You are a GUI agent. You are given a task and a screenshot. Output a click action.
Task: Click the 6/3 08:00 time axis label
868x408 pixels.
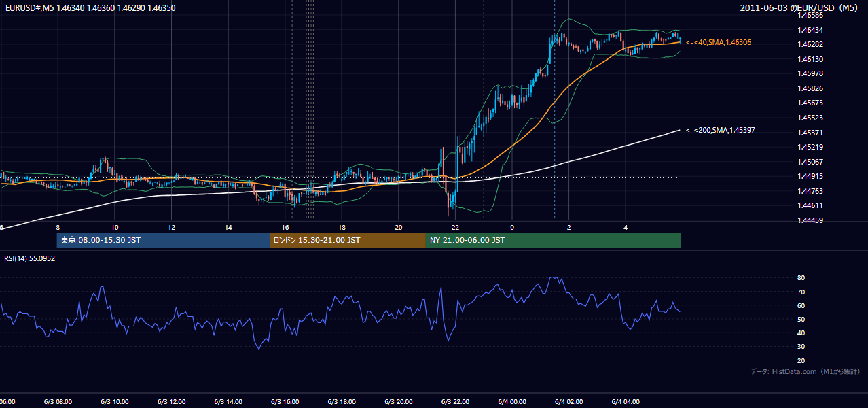58,401
